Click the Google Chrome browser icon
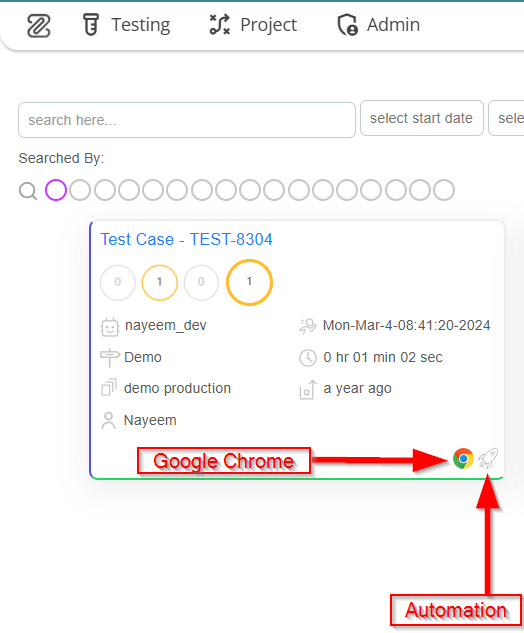This screenshot has width=524, height=633. click(463, 459)
